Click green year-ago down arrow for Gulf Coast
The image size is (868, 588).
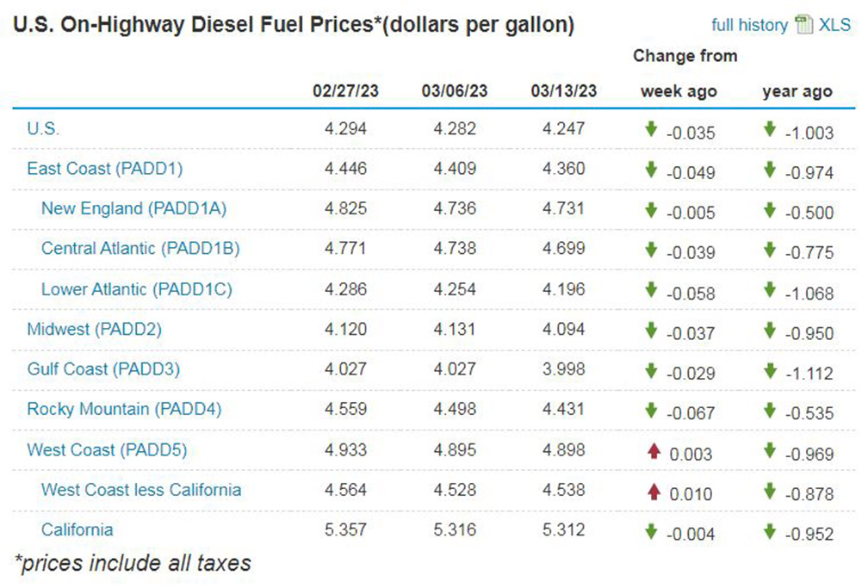(x=770, y=370)
